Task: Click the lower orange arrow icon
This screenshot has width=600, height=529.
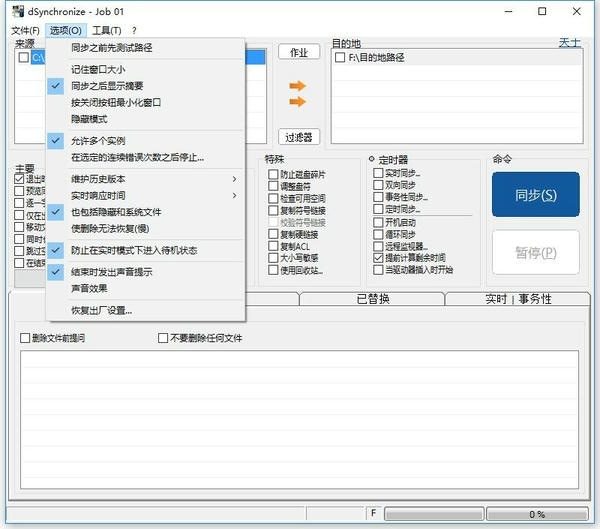Action: 297,102
